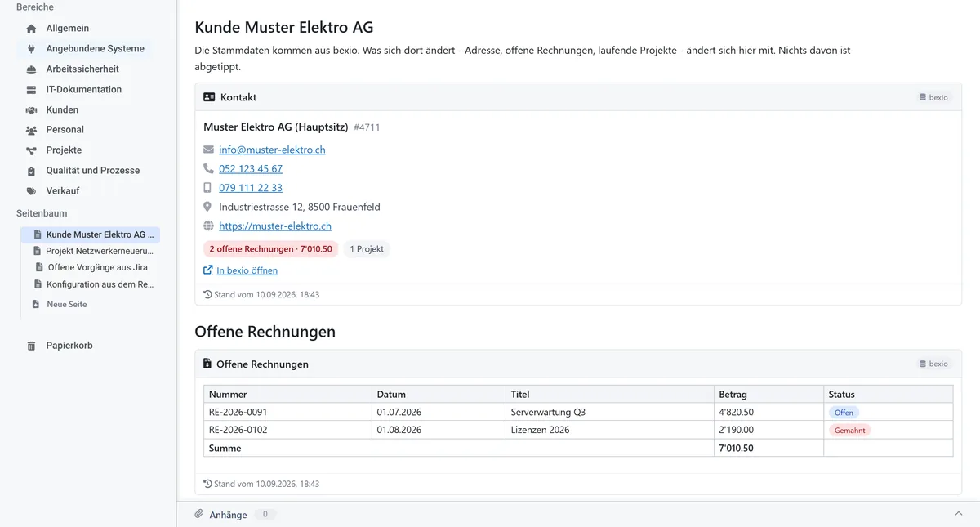Image resolution: width=980 pixels, height=527 pixels.
Task: Open the IT-Dokumentation area
Action: [84, 90]
